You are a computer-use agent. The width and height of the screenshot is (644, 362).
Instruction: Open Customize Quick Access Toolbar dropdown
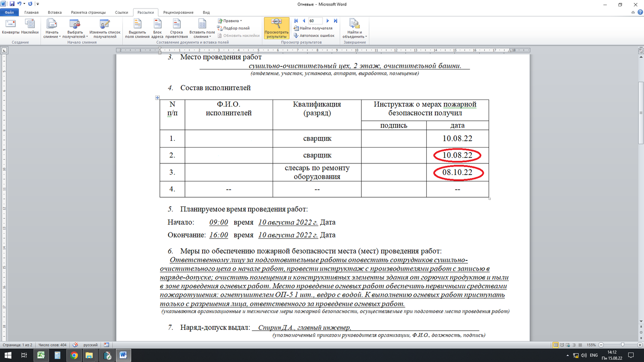(x=38, y=4)
